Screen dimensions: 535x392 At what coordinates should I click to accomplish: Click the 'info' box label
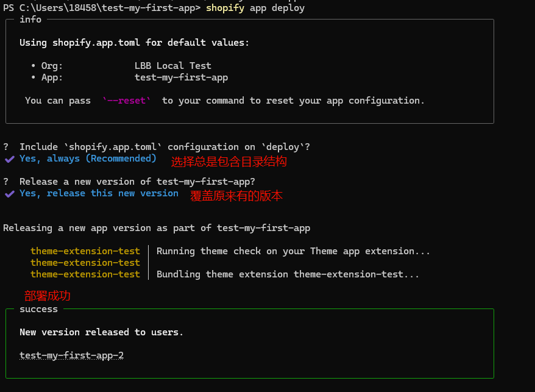click(x=30, y=20)
